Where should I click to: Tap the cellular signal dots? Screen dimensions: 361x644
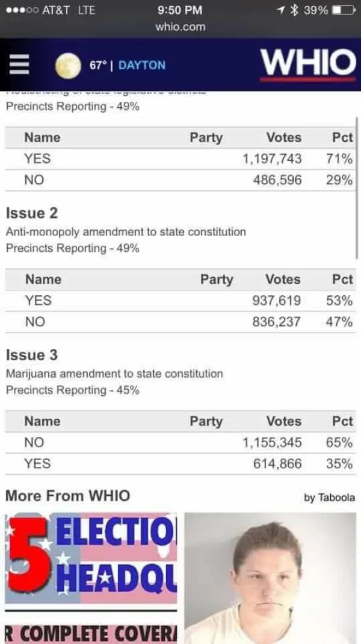coord(20,10)
